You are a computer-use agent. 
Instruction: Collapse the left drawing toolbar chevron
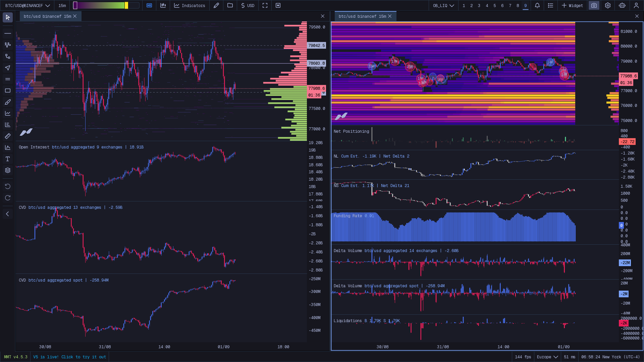[x=8, y=214]
